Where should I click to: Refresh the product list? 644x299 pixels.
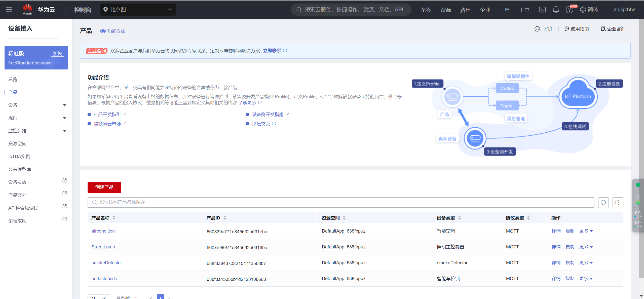603,203
